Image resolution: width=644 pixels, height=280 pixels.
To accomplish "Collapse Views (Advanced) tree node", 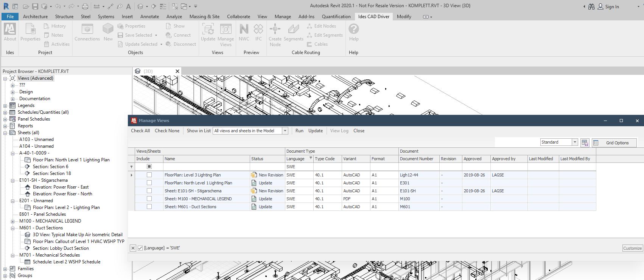I will (x=5, y=79).
